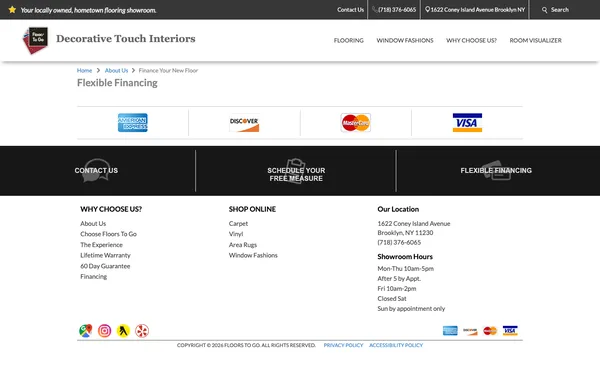
Task: Click the American Express card logo in main row
Action: point(133,122)
